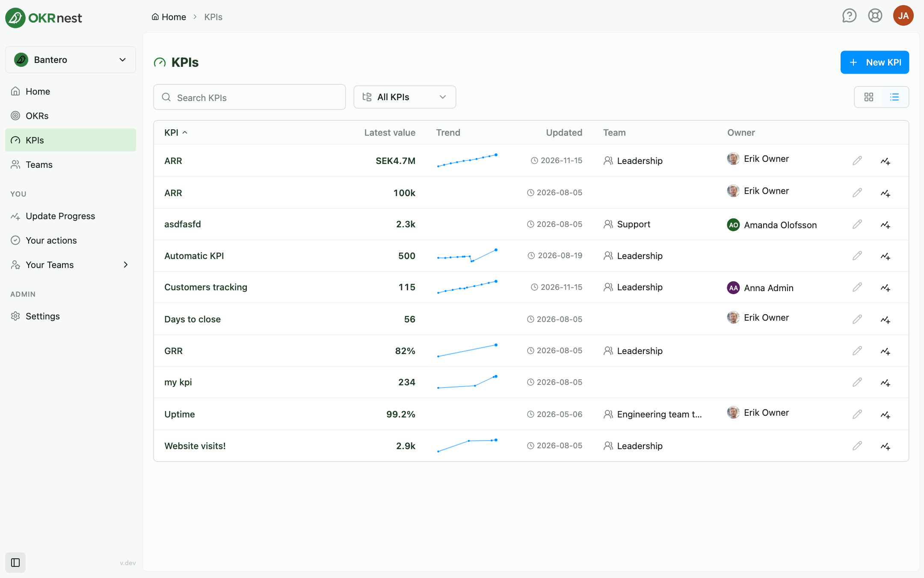The image size is (924, 578).
Task: Click the New KPI button
Action: point(874,63)
